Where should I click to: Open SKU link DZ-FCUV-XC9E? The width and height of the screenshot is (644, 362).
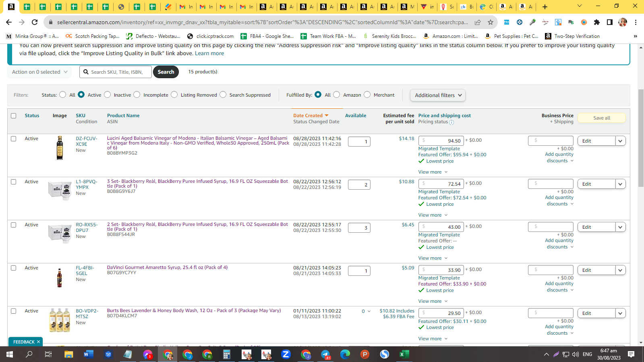[87, 141]
